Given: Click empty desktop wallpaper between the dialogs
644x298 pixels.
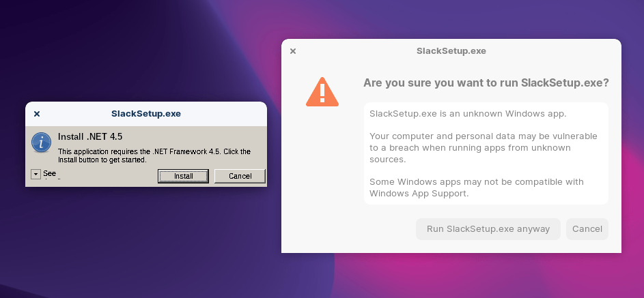Looking at the screenshot, I should [x=273, y=273].
